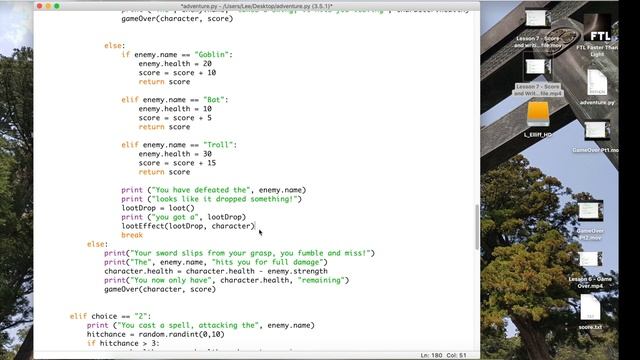
Task: Click the line 'enemy.health = 20'
Action: [175, 64]
